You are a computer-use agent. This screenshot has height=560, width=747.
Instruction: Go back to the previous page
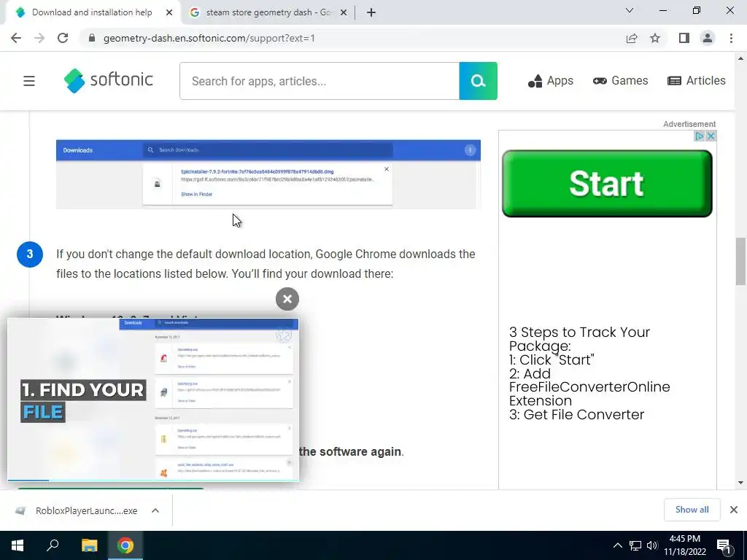pyautogui.click(x=16, y=38)
